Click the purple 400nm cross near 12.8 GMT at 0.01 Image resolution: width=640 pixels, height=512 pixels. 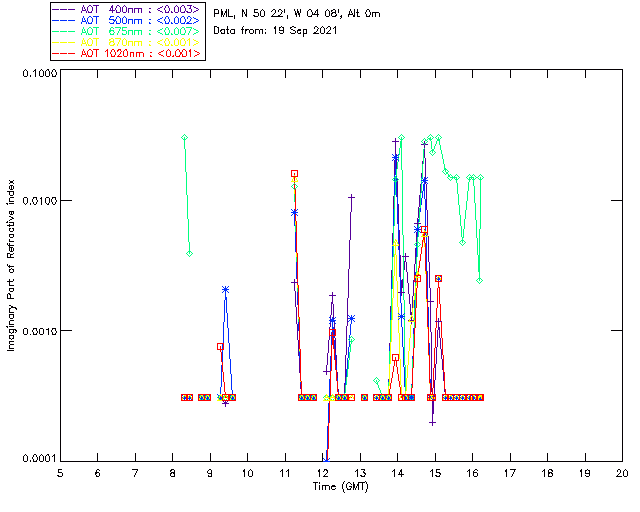351,198
